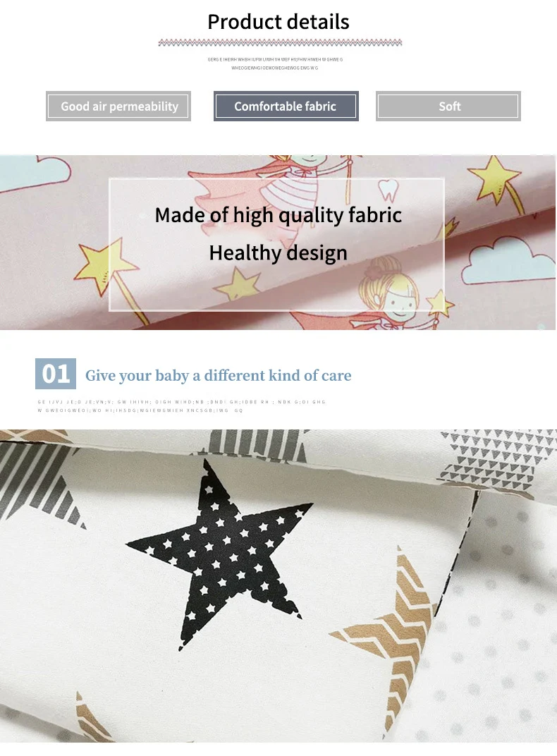
Task: Click the 01 number badge
Action: pyautogui.click(x=56, y=374)
